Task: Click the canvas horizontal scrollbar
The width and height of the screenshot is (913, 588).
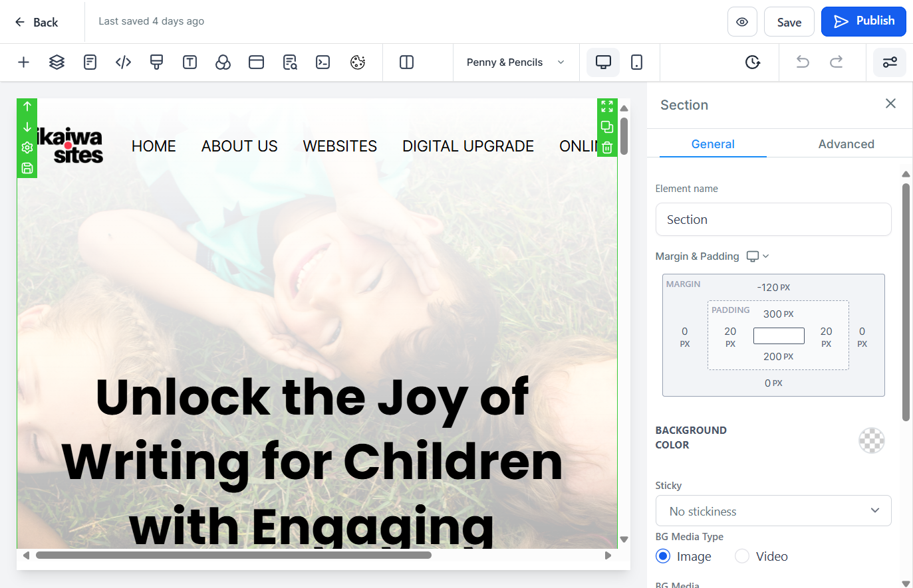Action: point(234,555)
